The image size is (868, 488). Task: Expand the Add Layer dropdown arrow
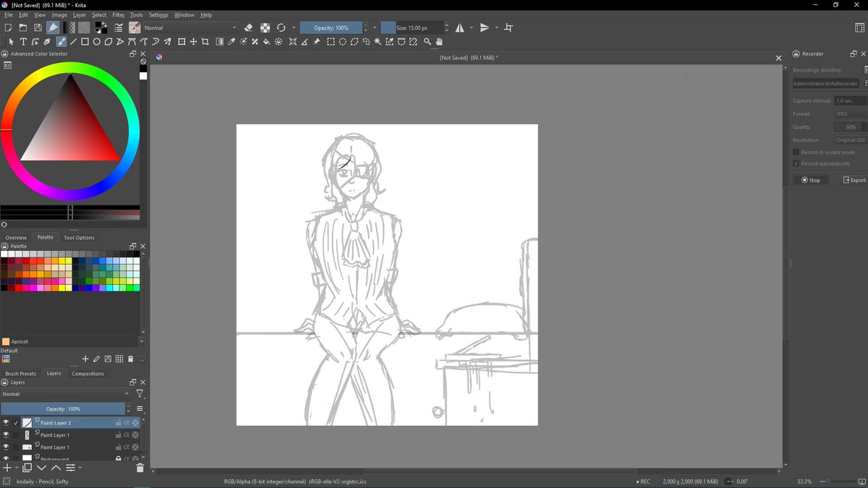click(x=16, y=468)
